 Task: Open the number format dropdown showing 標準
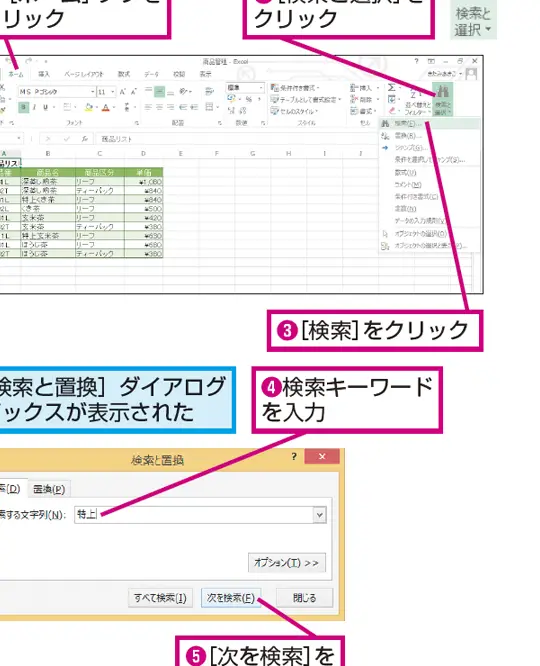click(260, 87)
